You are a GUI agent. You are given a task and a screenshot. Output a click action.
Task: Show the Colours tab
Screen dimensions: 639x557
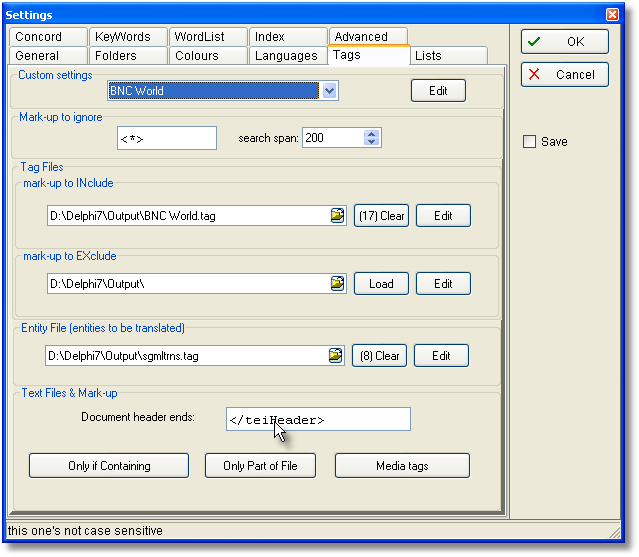pos(208,55)
